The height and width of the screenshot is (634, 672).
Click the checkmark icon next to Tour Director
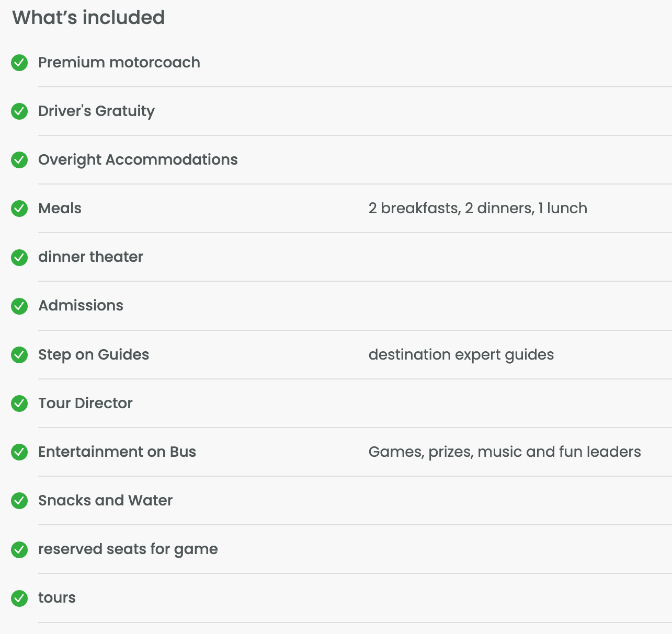[x=19, y=404]
